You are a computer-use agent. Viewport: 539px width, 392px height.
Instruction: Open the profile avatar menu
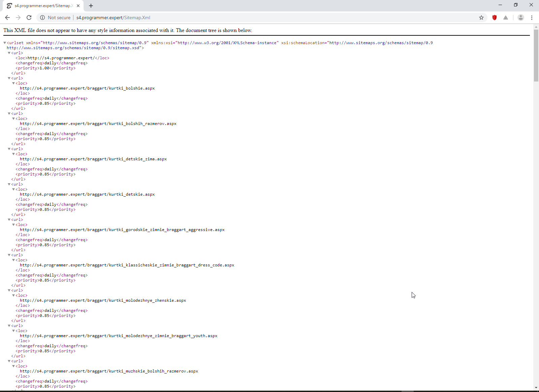[521, 18]
